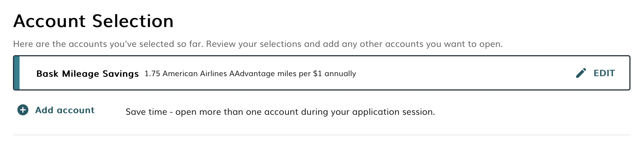
Task: Click 'application session' in the helper text
Action: (393, 112)
